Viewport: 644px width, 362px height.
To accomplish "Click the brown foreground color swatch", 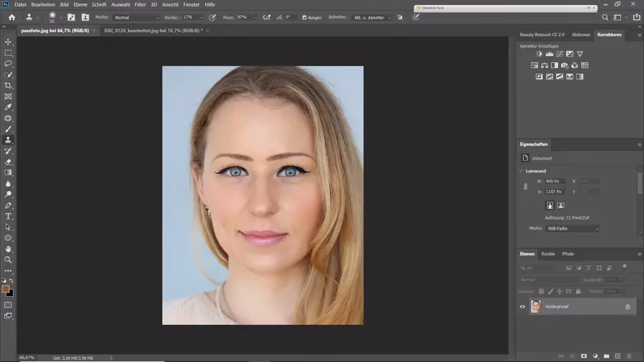I will click(x=6, y=289).
